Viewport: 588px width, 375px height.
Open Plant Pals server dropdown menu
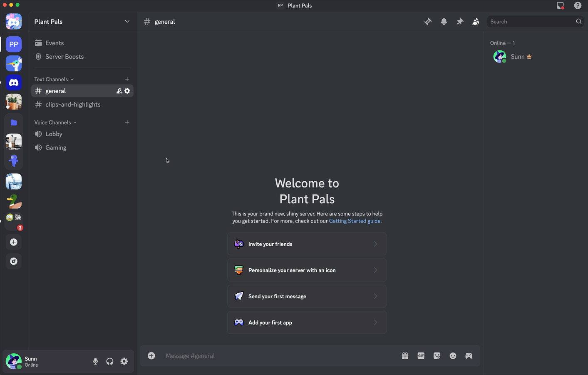coord(127,22)
